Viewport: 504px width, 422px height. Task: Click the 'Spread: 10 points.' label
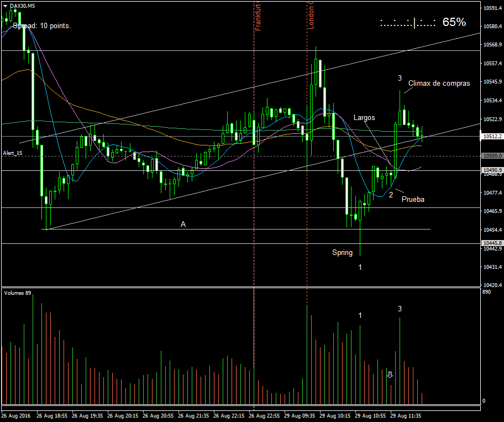tap(42, 25)
